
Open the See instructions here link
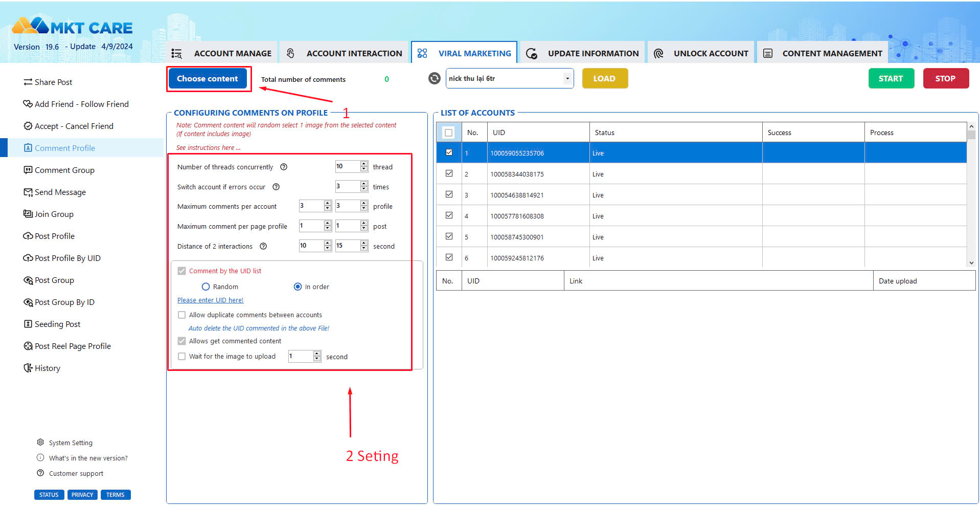[208, 148]
